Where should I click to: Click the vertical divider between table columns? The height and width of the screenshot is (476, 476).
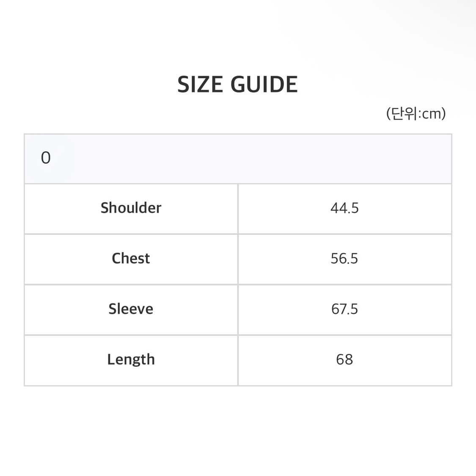[x=238, y=283]
